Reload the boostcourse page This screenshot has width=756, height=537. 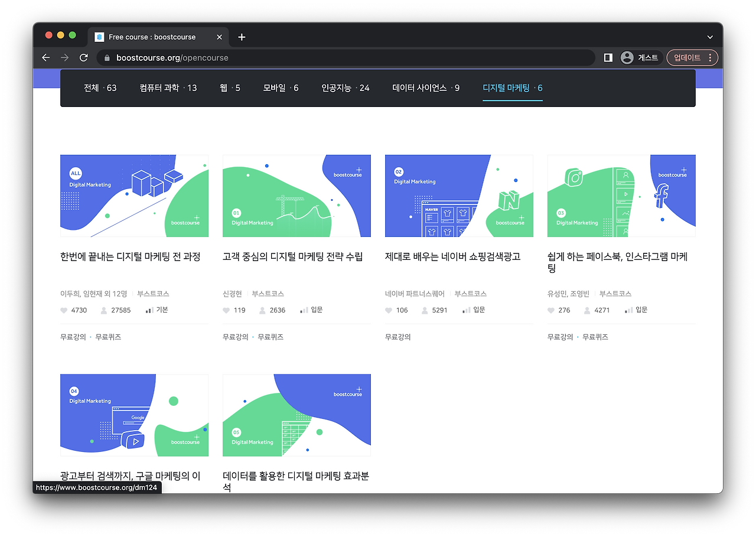coord(83,57)
